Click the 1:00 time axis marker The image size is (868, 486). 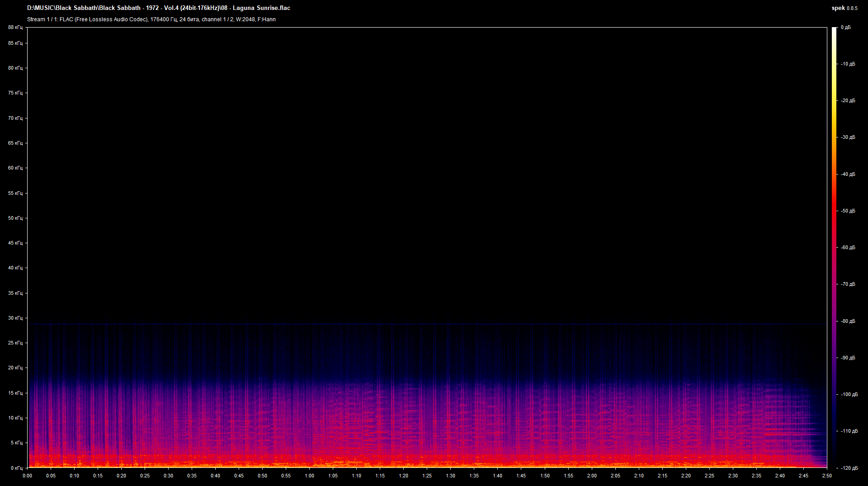pyautogui.click(x=310, y=476)
